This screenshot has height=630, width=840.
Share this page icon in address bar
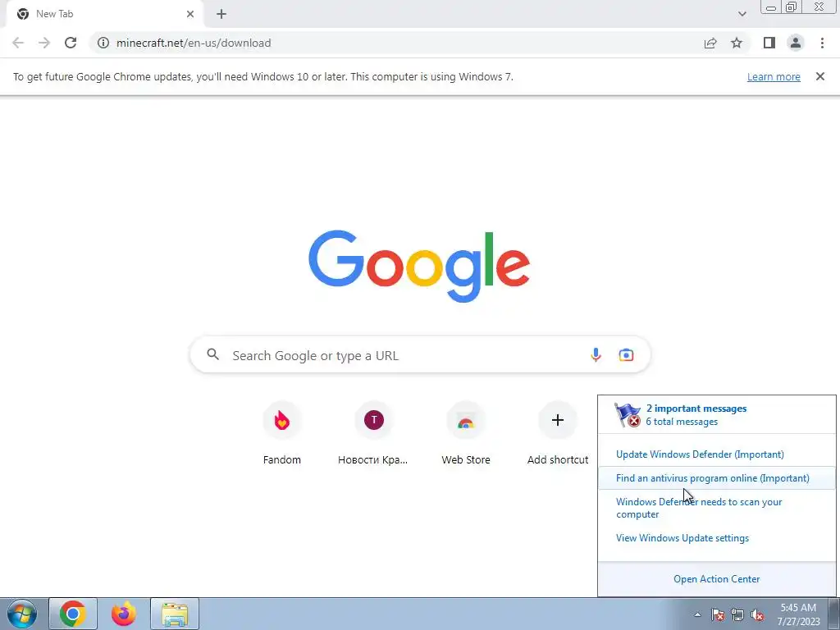[x=710, y=43]
